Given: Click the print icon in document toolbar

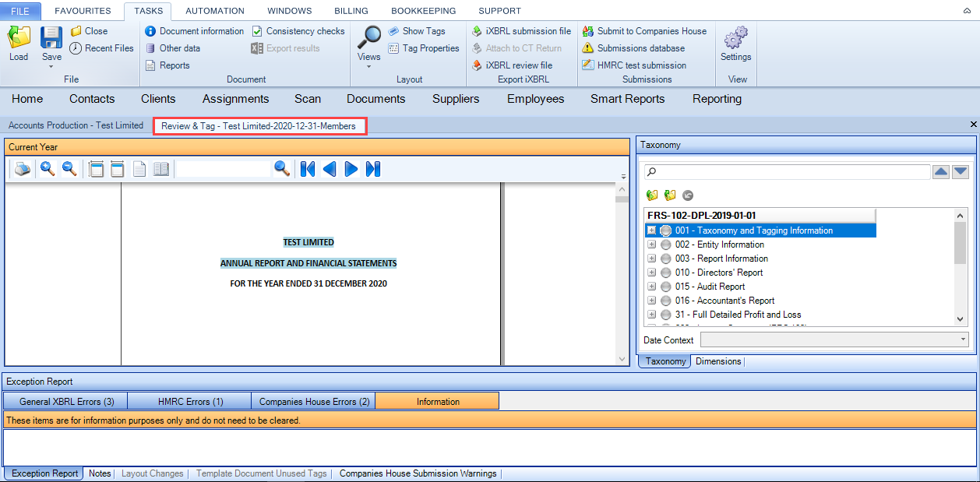Looking at the screenshot, I should tap(23, 169).
